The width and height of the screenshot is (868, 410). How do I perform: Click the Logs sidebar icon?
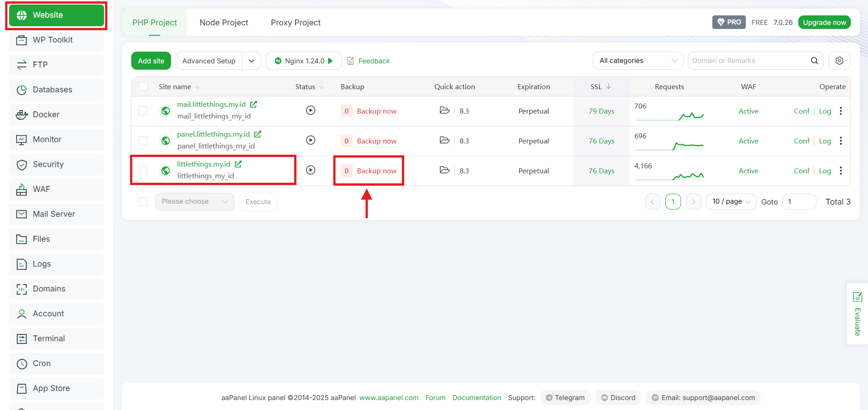coord(22,264)
